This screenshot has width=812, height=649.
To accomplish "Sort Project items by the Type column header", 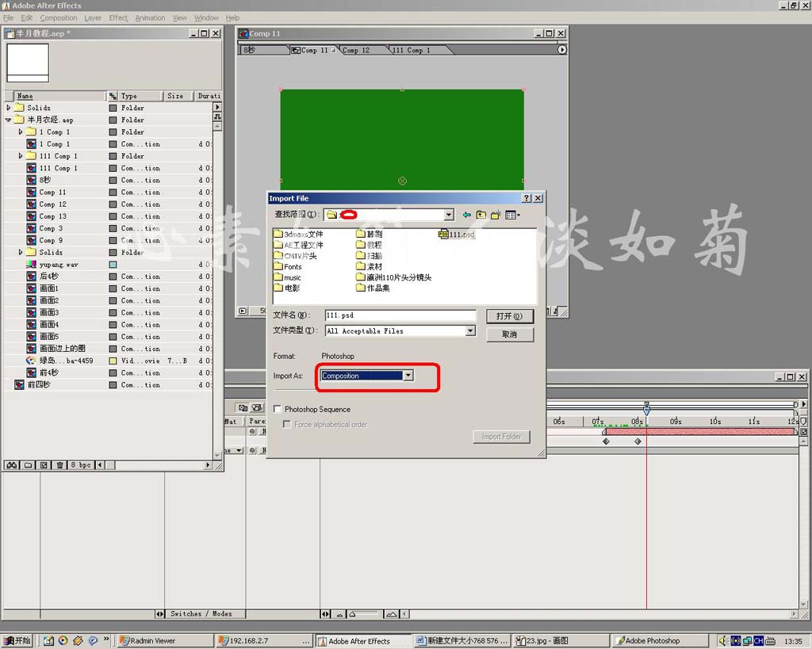I will tap(140, 96).
